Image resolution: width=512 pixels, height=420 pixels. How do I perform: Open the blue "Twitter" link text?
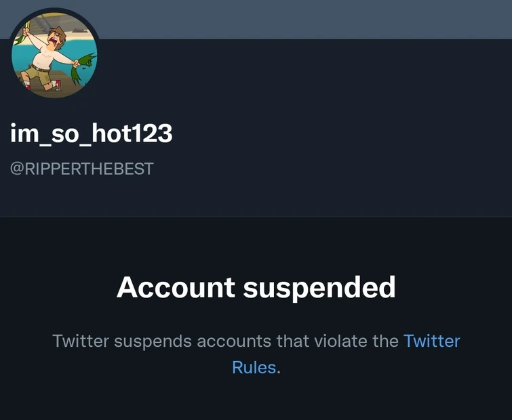431,340
